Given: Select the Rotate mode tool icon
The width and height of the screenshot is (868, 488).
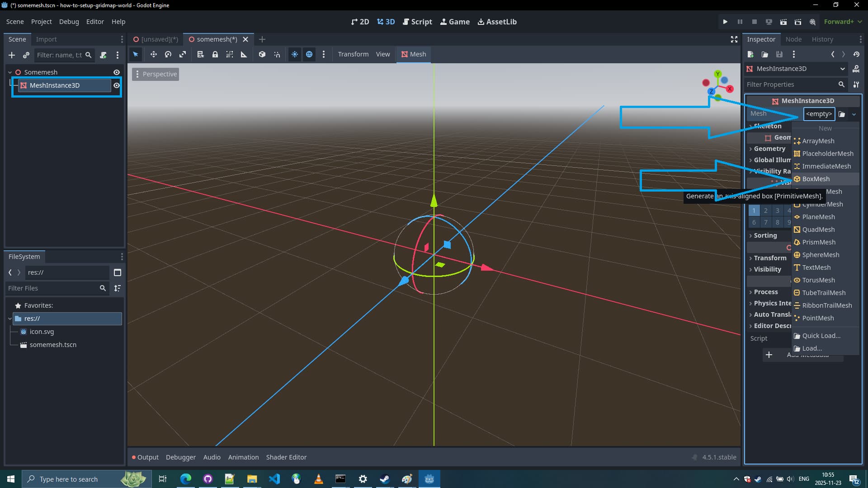Looking at the screenshot, I should pyautogui.click(x=168, y=54).
